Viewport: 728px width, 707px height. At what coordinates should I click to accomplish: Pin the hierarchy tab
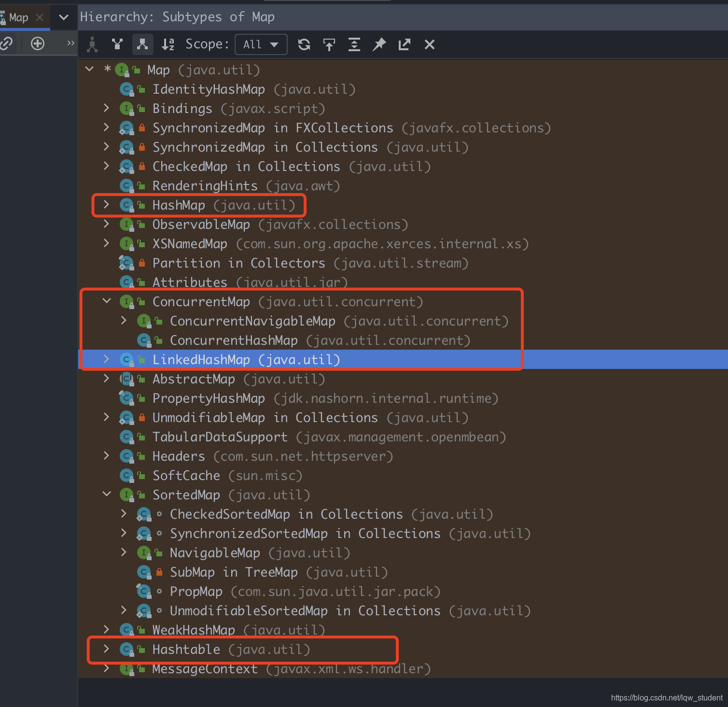(379, 44)
